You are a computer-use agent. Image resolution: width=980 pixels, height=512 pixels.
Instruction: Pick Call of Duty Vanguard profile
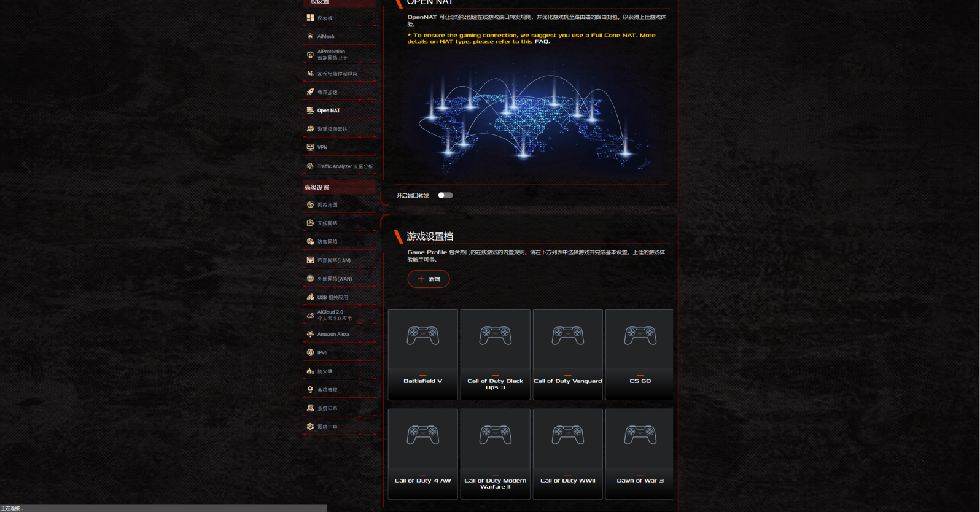[x=567, y=354]
